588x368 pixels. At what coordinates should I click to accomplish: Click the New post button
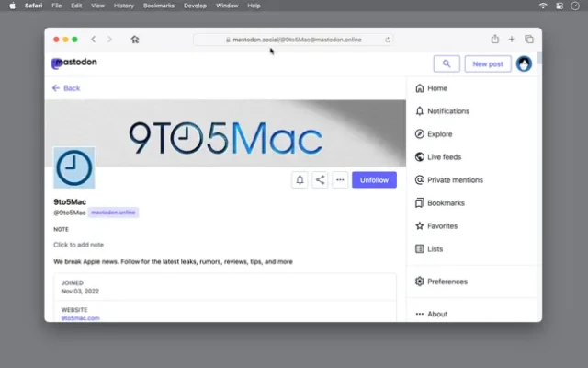click(x=488, y=63)
